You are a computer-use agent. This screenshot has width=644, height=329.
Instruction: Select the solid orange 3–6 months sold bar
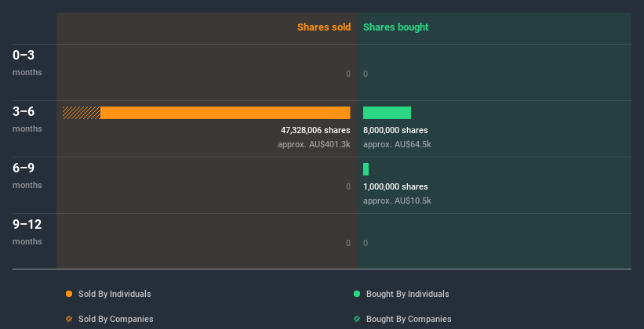coord(225,113)
